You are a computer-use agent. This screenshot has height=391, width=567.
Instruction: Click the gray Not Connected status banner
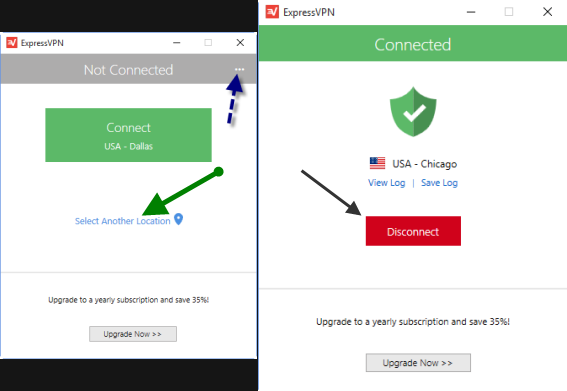tap(128, 69)
